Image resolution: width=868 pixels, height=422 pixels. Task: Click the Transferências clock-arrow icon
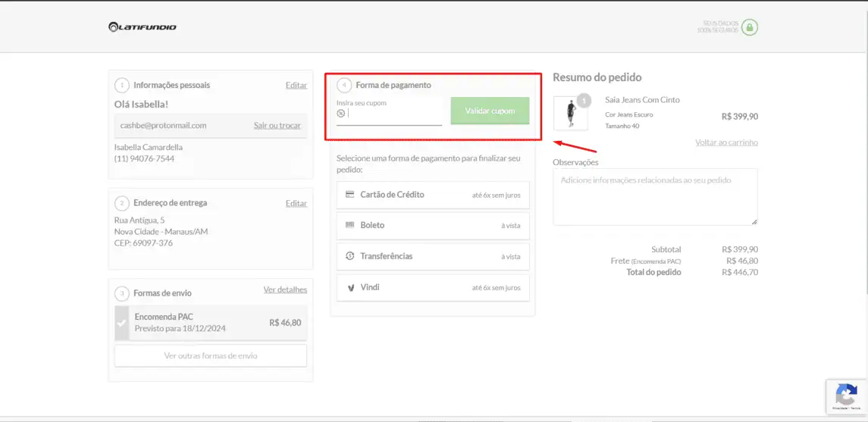(349, 256)
